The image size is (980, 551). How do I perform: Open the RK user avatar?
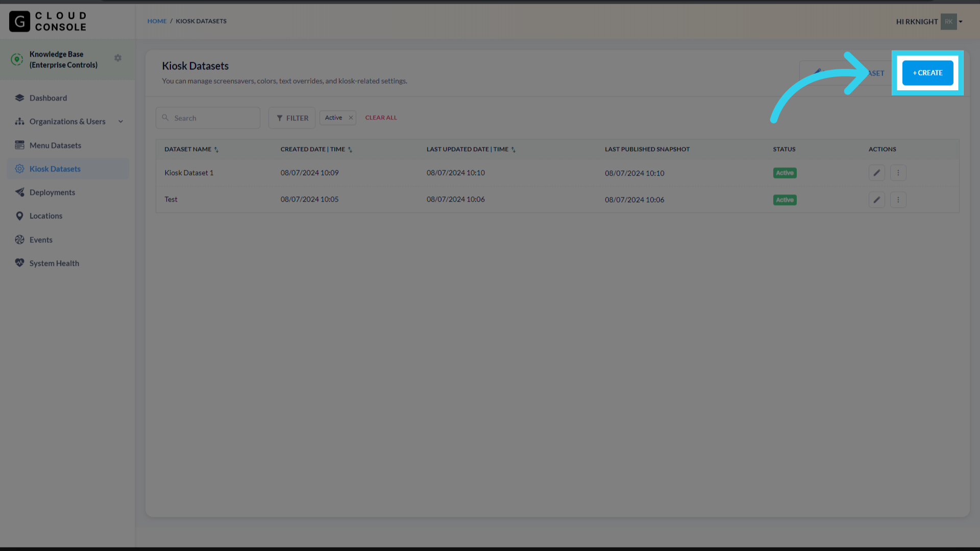click(948, 21)
